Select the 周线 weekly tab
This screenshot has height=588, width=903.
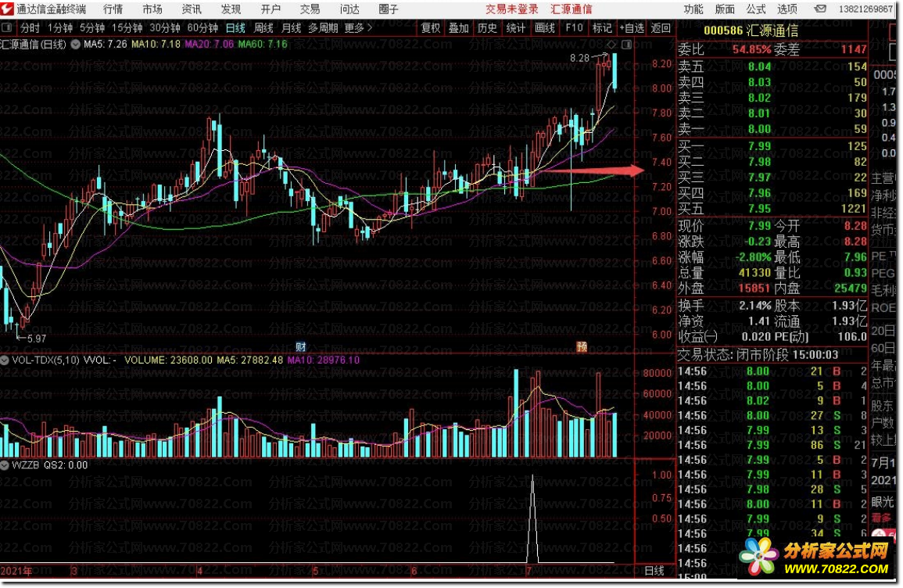[263, 27]
